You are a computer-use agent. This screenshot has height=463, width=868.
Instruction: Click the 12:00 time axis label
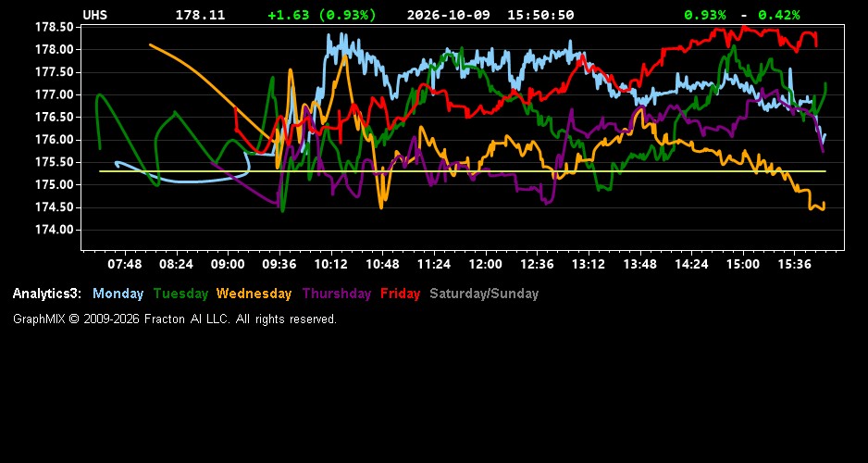(486, 264)
